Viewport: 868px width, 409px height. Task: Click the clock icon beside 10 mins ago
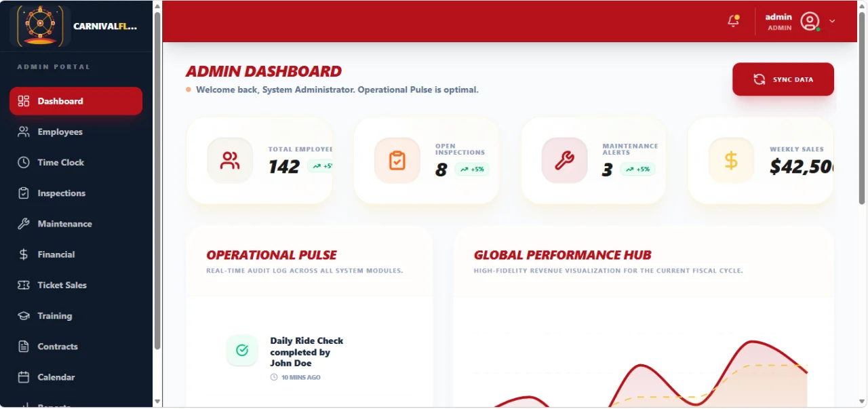(274, 377)
